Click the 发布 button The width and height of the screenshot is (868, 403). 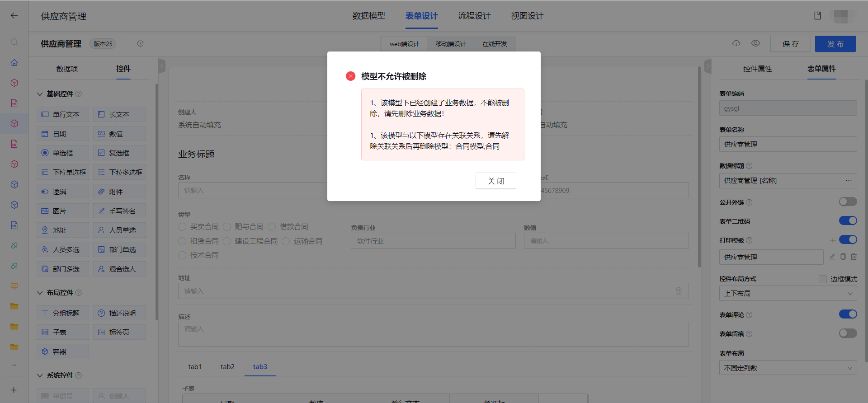(x=835, y=44)
